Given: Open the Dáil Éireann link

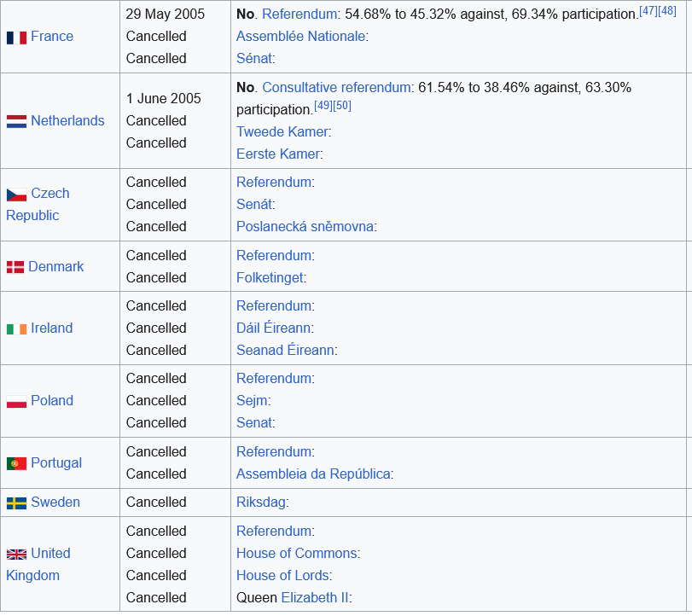Looking at the screenshot, I should (274, 328).
